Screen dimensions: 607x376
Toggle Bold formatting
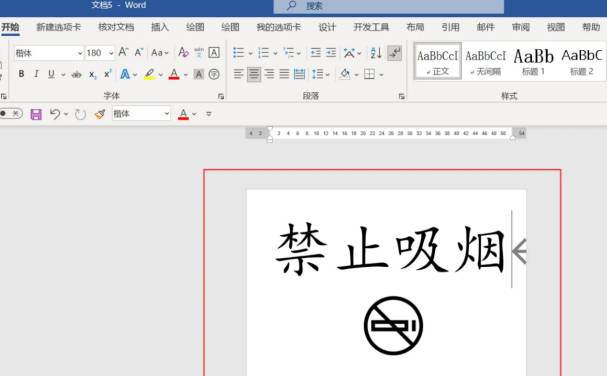pyautogui.click(x=21, y=74)
